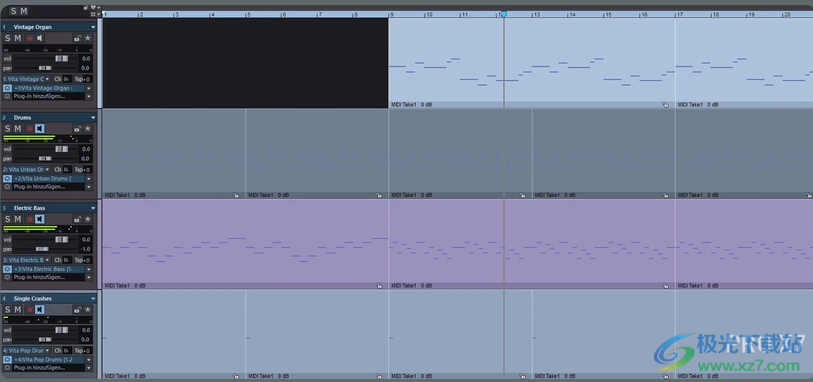
Task: Click bar 17 in the timeline ruler
Action: point(679,15)
